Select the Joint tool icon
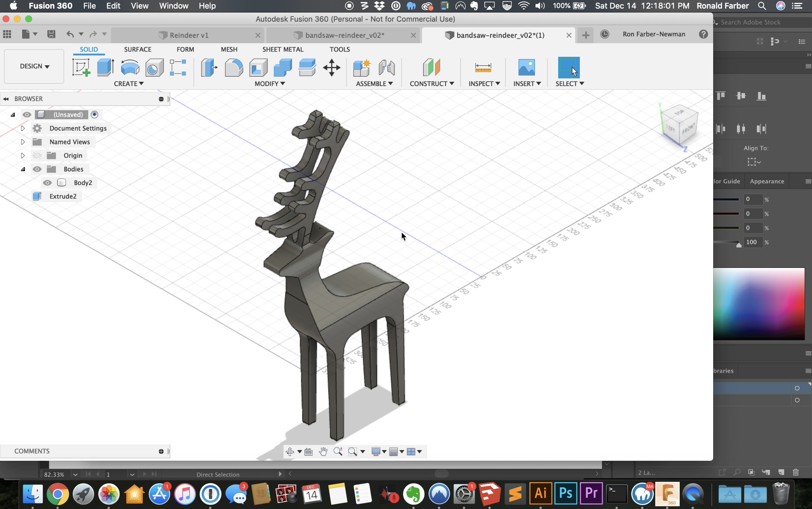812x509 pixels. (x=387, y=67)
